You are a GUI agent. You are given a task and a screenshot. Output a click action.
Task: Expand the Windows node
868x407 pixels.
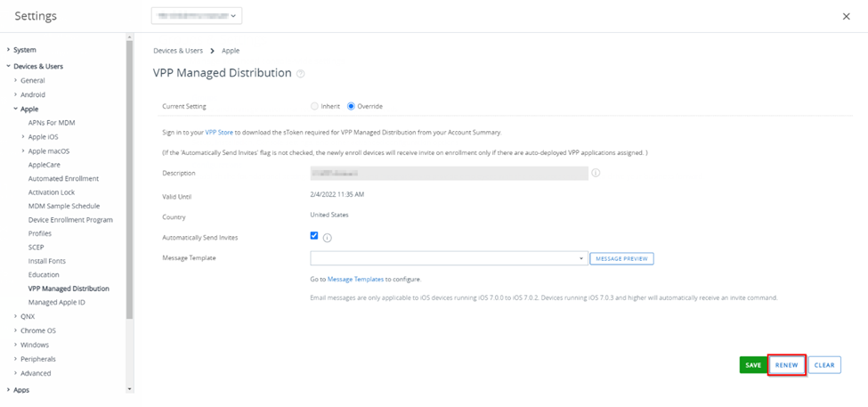coord(15,345)
